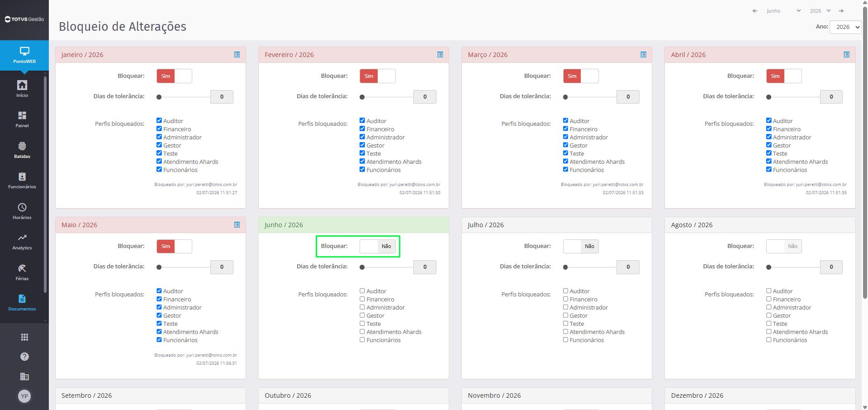
Task: Adjust tolerance slider in Junho / 2026
Action: point(386,267)
